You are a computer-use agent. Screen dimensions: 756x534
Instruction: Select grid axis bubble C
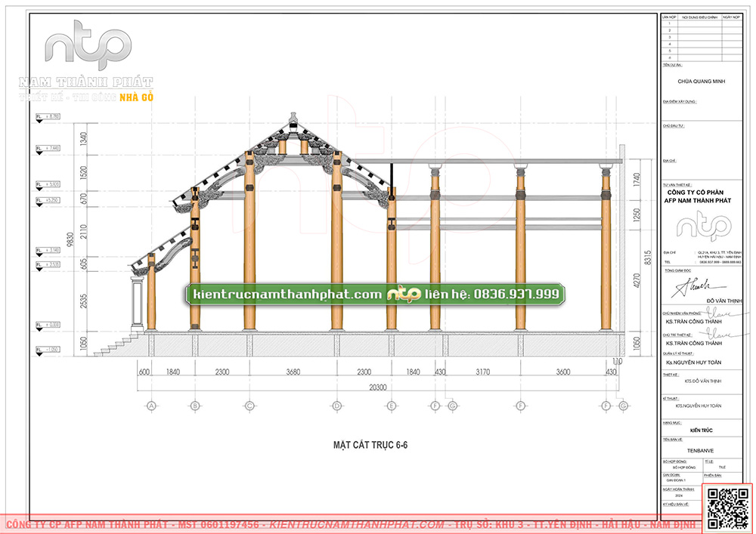click(x=249, y=406)
